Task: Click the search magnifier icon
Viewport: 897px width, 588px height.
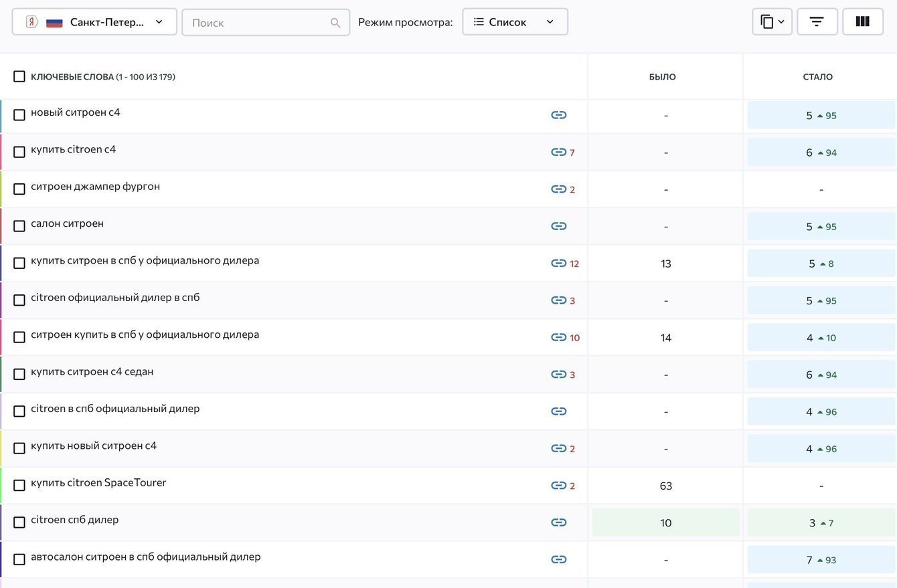Action: pos(335,23)
